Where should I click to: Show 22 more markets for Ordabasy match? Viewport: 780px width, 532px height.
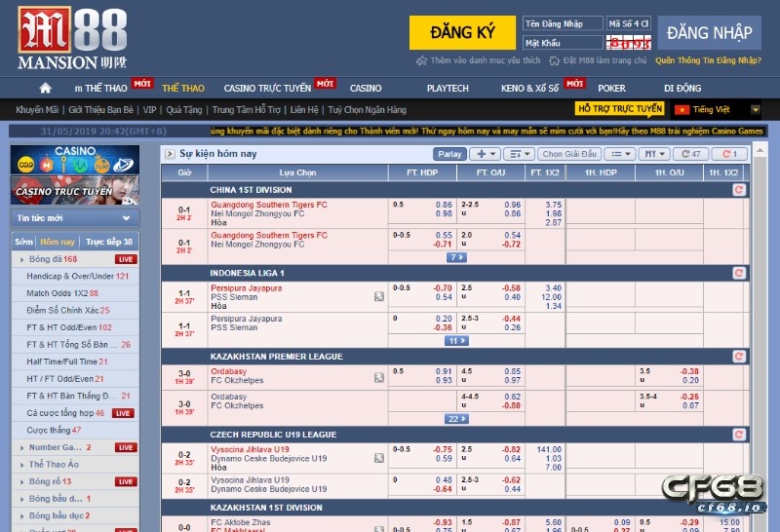coord(456,419)
